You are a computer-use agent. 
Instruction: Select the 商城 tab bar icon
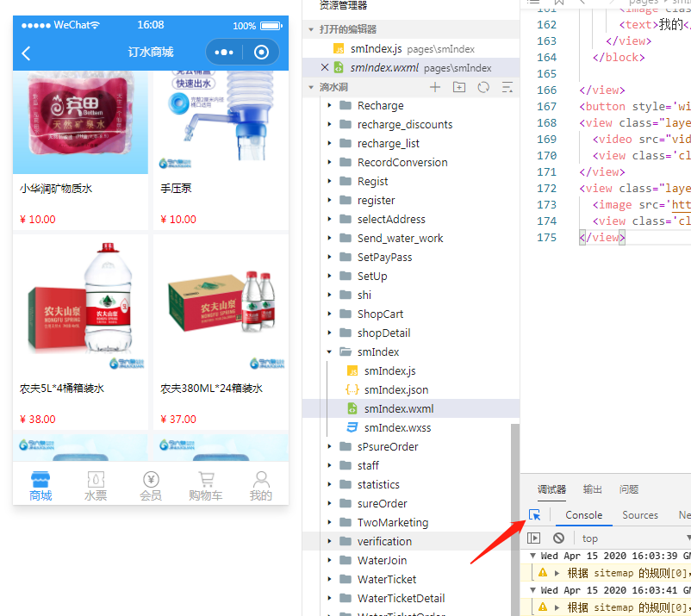[40, 487]
